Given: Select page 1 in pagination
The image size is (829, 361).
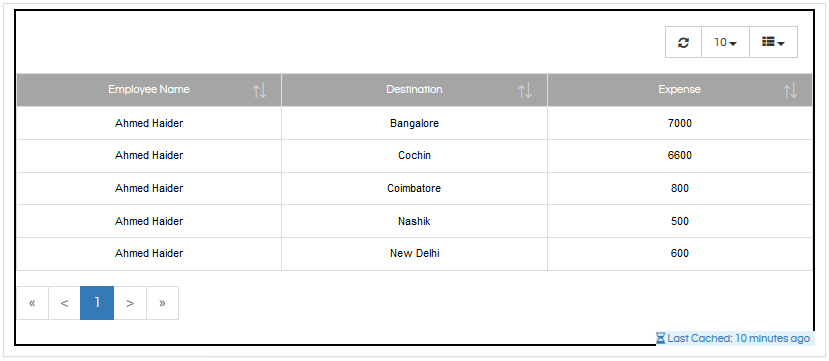Looking at the screenshot, I should point(97,303).
